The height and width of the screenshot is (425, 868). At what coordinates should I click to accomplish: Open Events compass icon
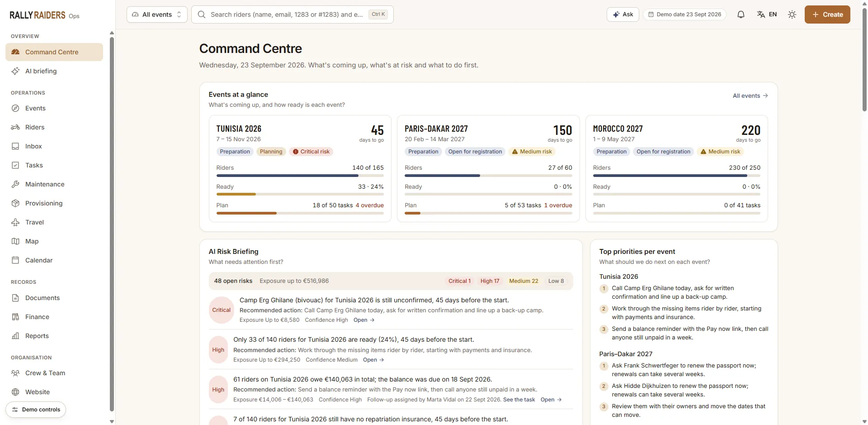tap(15, 108)
